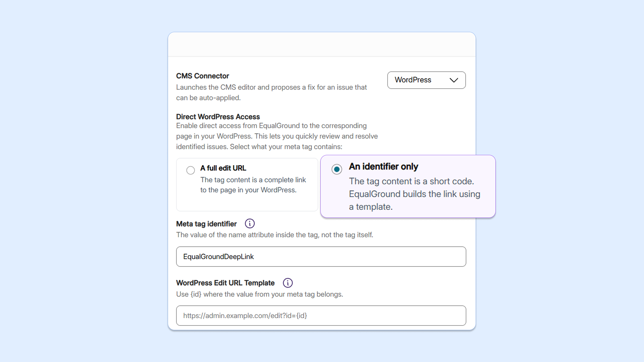644x362 pixels.
Task: Click the 'short code' description in the identifier card
Action: [x=415, y=194]
